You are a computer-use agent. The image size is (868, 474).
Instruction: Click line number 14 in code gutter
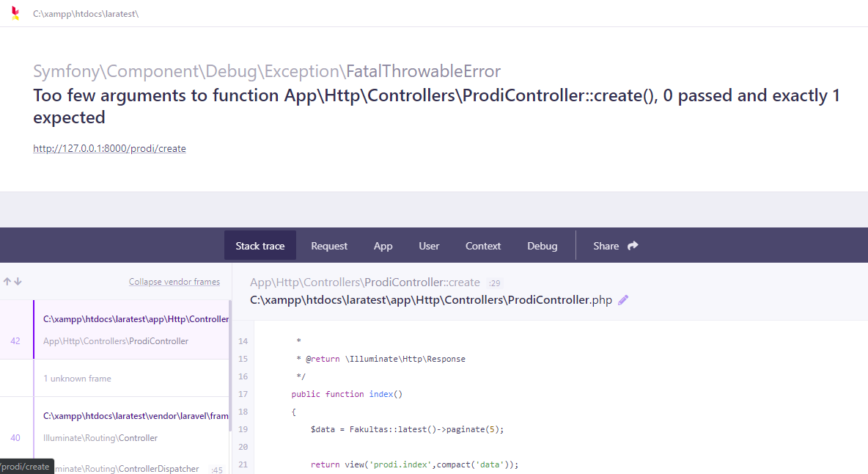click(x=243, y=341)
